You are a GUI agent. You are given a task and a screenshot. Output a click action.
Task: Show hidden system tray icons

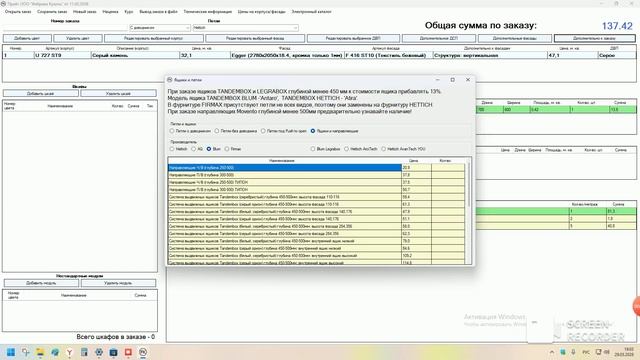[552, 352]
